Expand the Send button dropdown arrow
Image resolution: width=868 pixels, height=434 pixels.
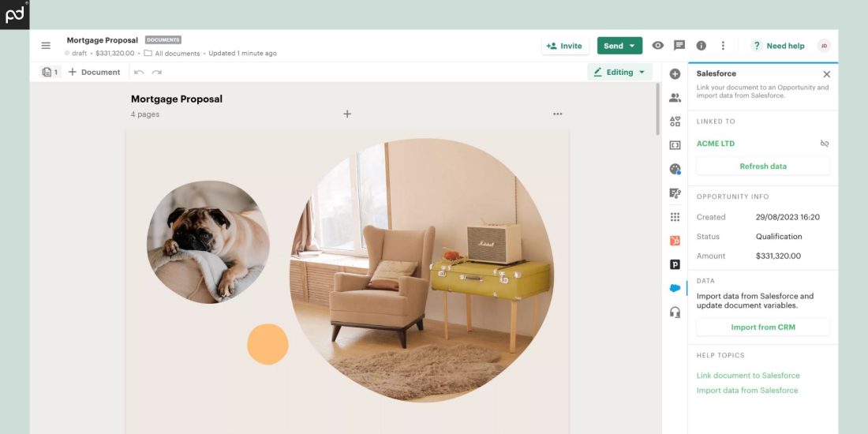(x=632, y=46)
